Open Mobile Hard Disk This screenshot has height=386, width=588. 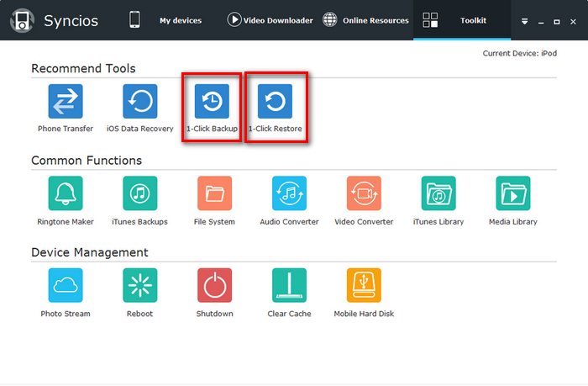tap(364, 285)
